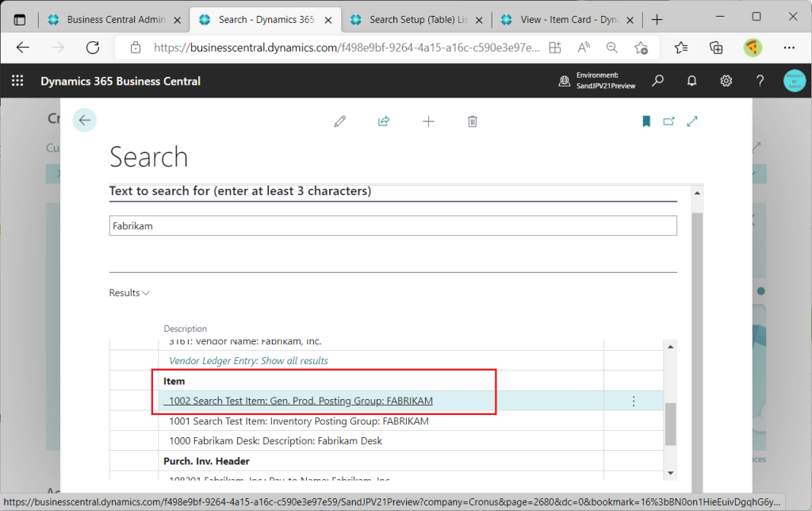Viewport: 812px width, 511px height.
Task: Click the Dynamics 365 Business Central title
Action: pyautogui.click(x=121, y=82)
